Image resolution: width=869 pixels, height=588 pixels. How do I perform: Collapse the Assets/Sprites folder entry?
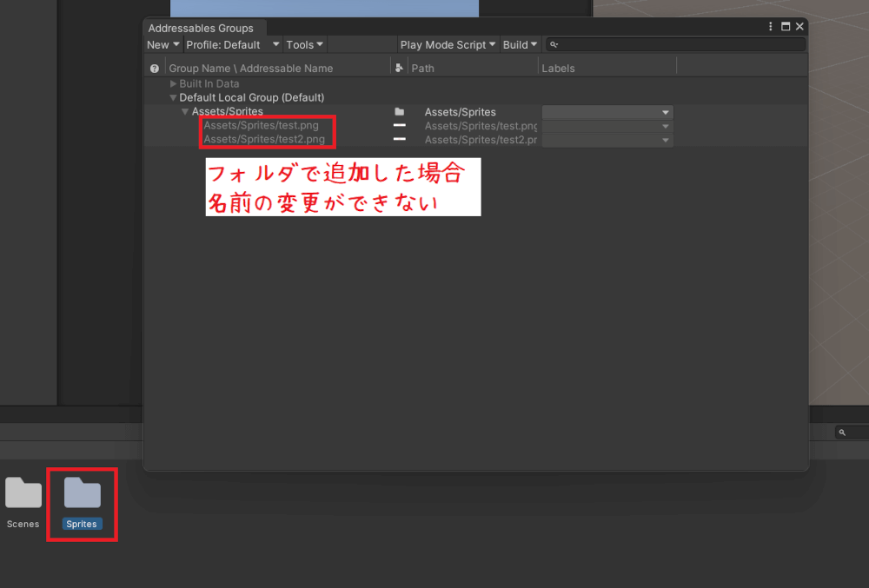pyautogui.click(x=183, y=111)
